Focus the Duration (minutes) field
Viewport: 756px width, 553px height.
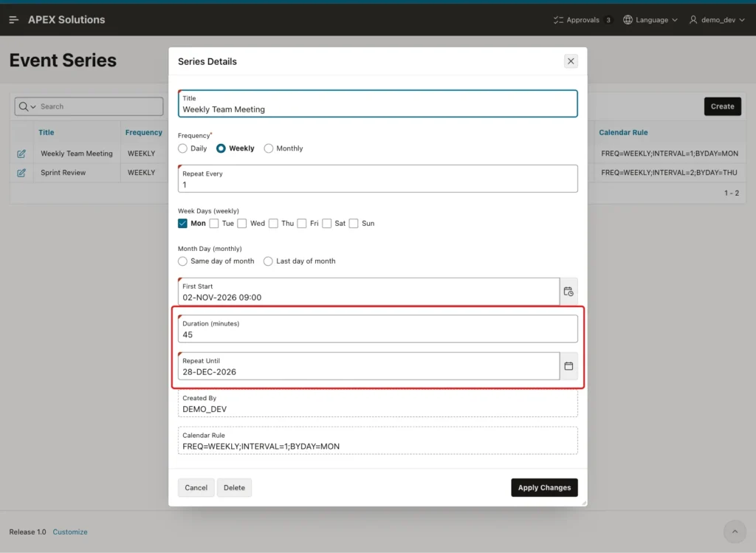click(x=377, y=329)
